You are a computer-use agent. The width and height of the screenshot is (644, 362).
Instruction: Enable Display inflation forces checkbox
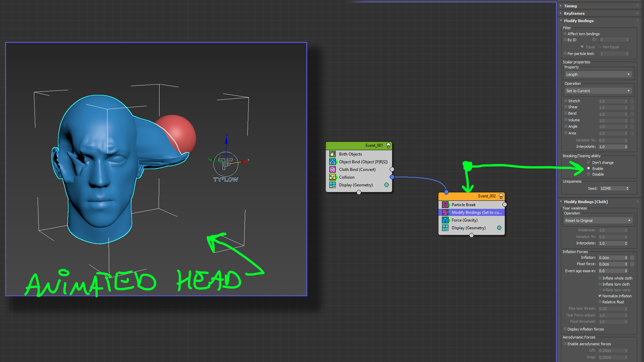(565, 329)
